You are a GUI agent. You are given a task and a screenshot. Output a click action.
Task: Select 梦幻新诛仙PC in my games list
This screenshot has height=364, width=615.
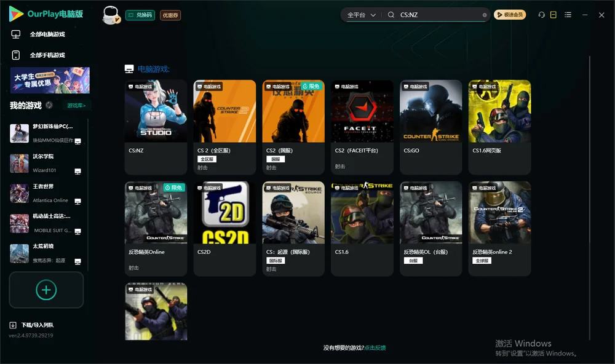pyautogui.click(x=46, y=133)
